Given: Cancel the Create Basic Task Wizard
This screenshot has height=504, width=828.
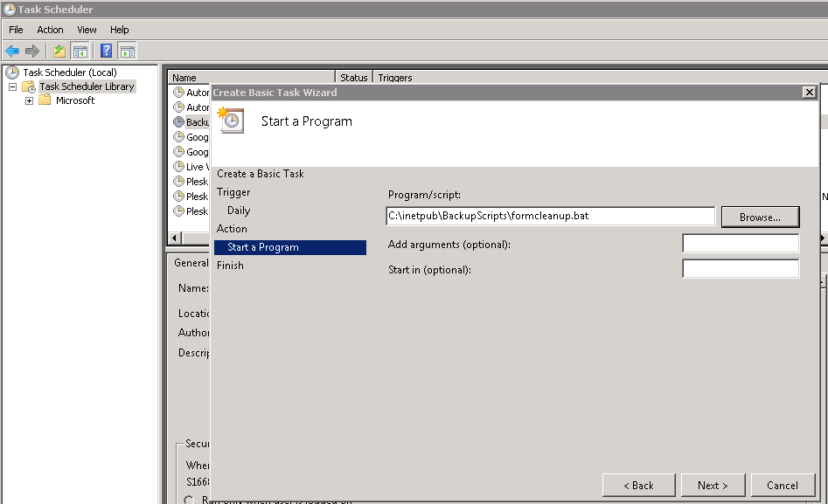Looking at the screenshot, I should (783, 486).
